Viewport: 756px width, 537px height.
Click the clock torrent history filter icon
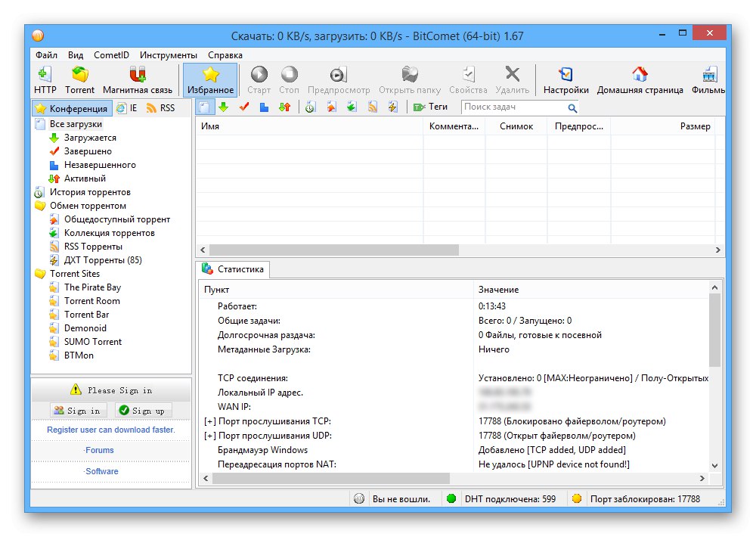tap(311, 107)
